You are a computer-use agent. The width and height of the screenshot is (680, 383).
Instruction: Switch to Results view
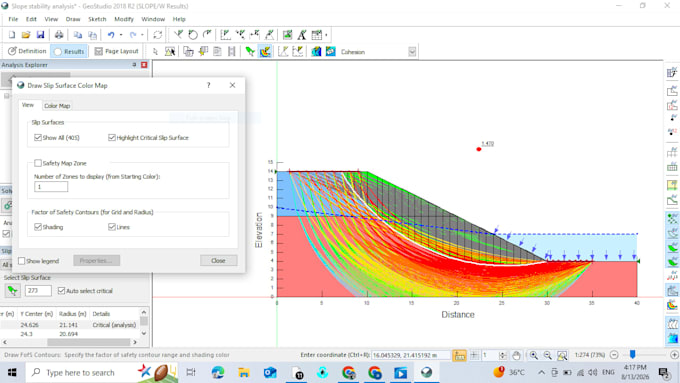click(x=69, y=51)
